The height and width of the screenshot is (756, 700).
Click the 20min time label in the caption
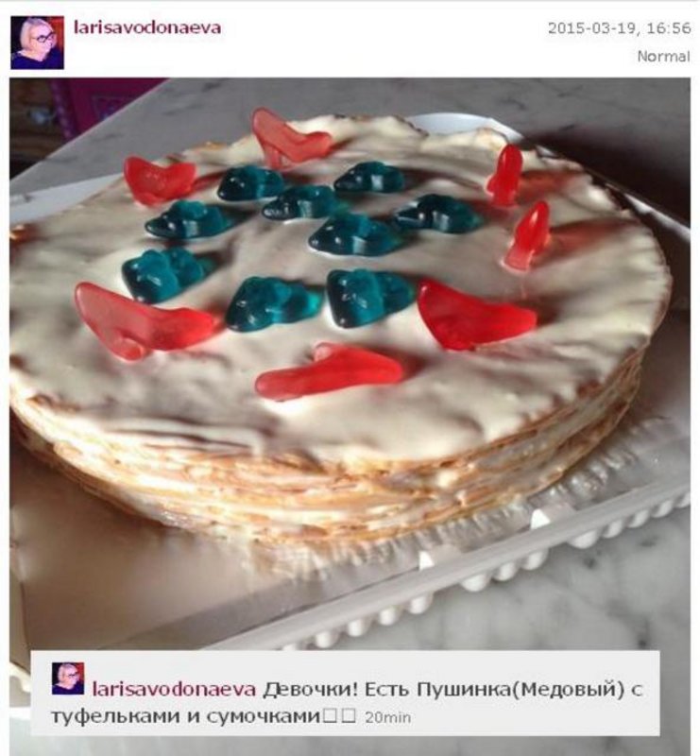[387, 718]
